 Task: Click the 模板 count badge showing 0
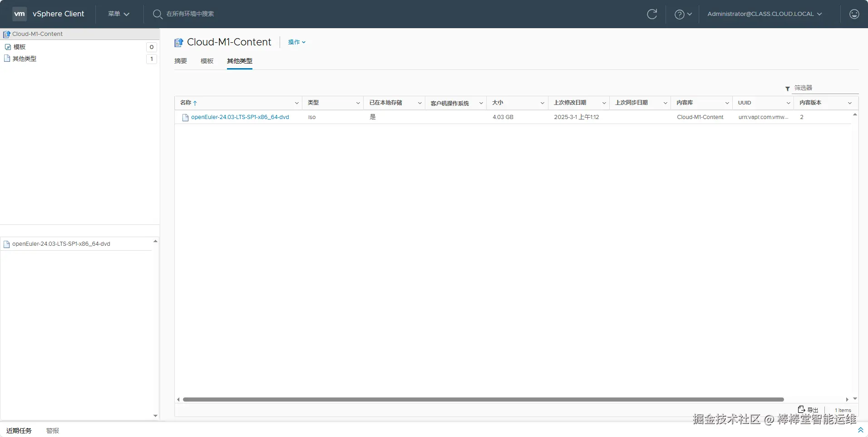pyautogui.click(x=152, y=47)
